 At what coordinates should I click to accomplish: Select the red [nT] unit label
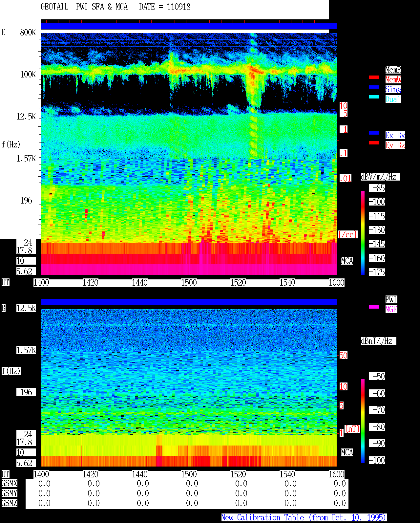(x=352, y=429)
